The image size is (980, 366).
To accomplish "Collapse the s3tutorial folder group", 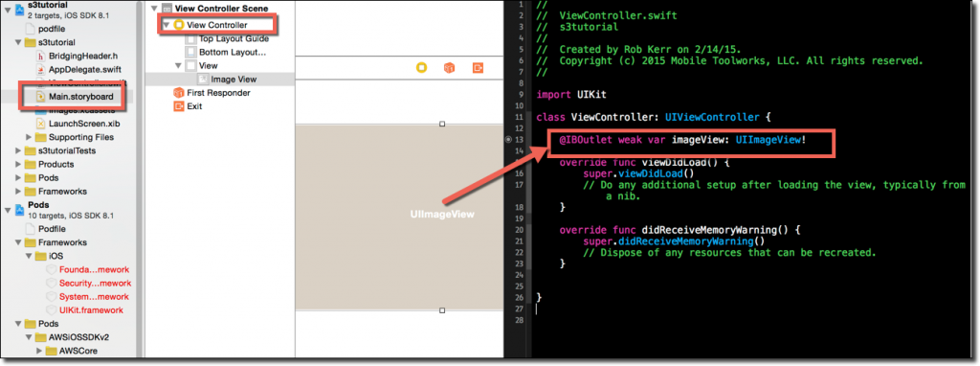I will click(x=17, y=43).
